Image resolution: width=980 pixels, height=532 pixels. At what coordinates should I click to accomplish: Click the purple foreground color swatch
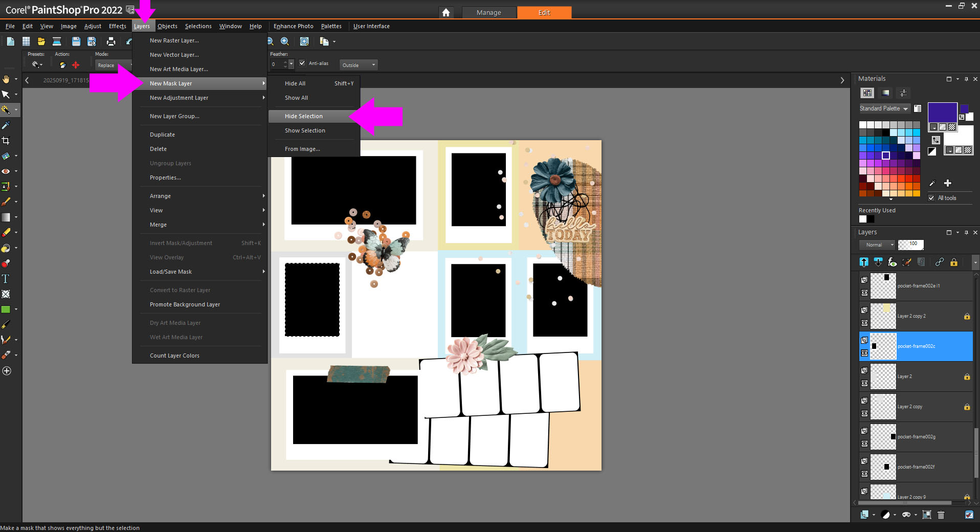[942, 112]
